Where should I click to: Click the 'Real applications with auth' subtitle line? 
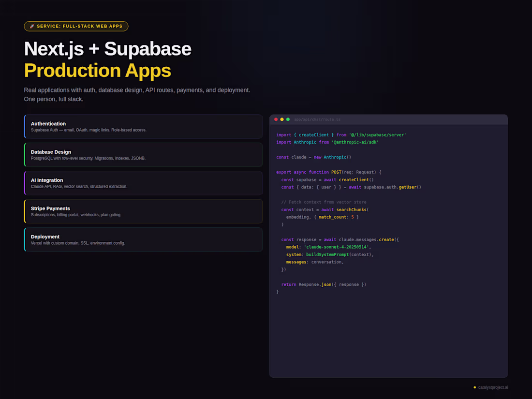(137, 90)
